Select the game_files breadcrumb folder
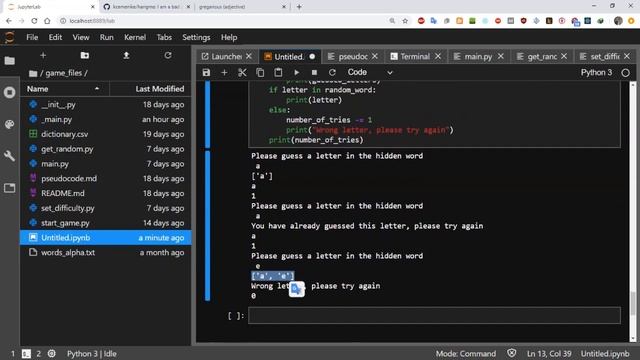 (63, 73)
